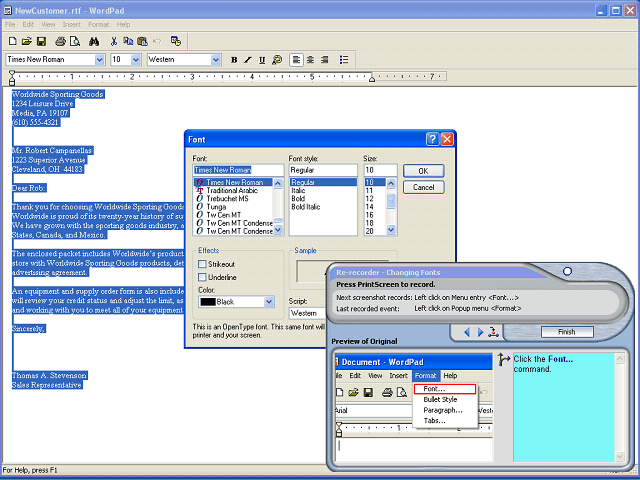This screenshot has width=640, height=480.
Task: Click the Cut scissors icon
Action: coord(114,41)
